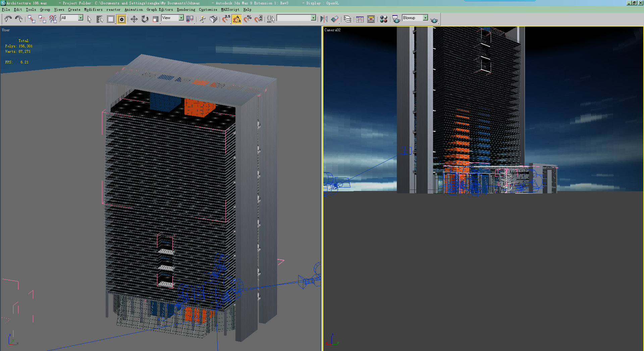Select the Scale tool

click(155, 19)
